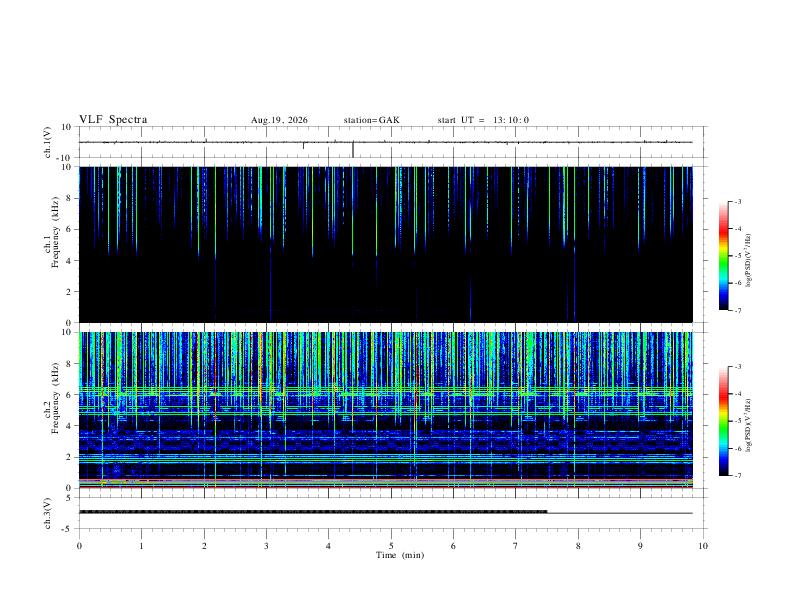Click the start UT 13:10:0 label
The height and width of the screenshot is (612, 792).
click(483, 120)
